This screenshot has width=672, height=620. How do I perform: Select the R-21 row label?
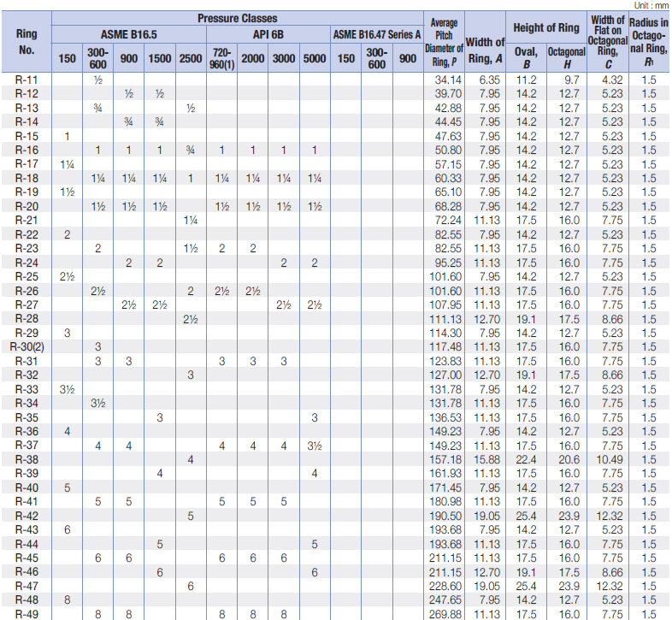27,220
